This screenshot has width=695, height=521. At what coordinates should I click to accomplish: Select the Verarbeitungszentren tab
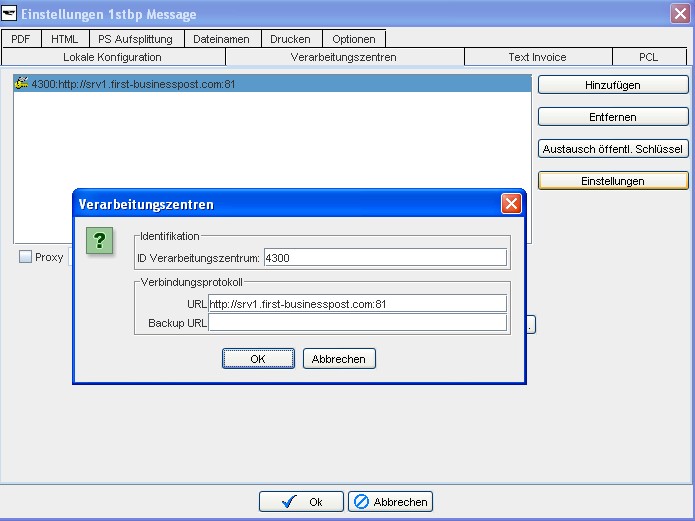344,57
